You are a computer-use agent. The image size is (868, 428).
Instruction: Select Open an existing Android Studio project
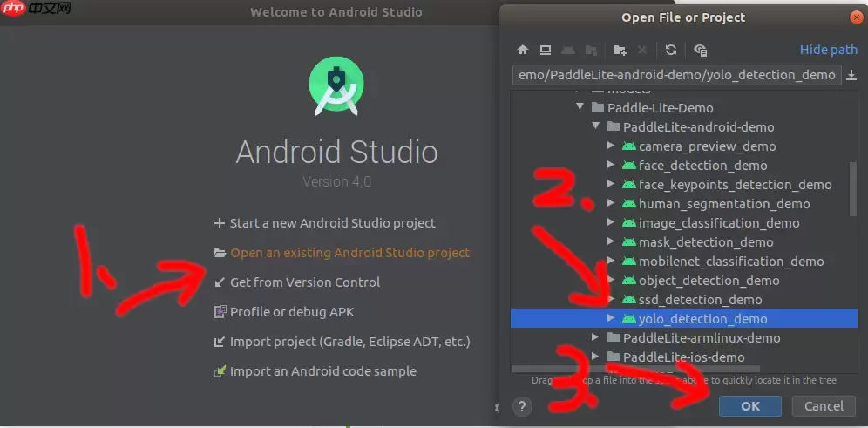click(x=349, y=253)
